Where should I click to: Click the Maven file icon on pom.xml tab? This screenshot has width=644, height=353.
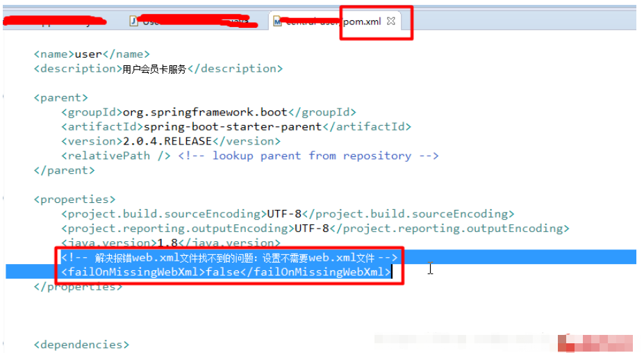(x=277, y=22)
